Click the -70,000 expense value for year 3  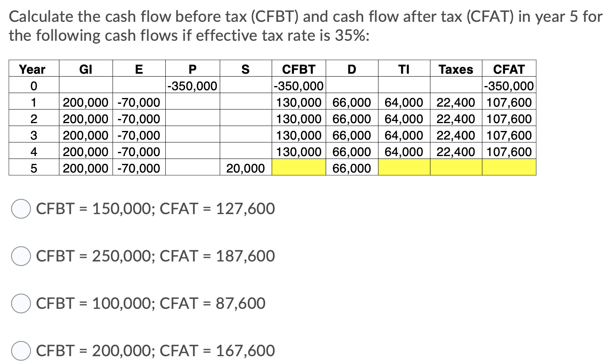138,135
